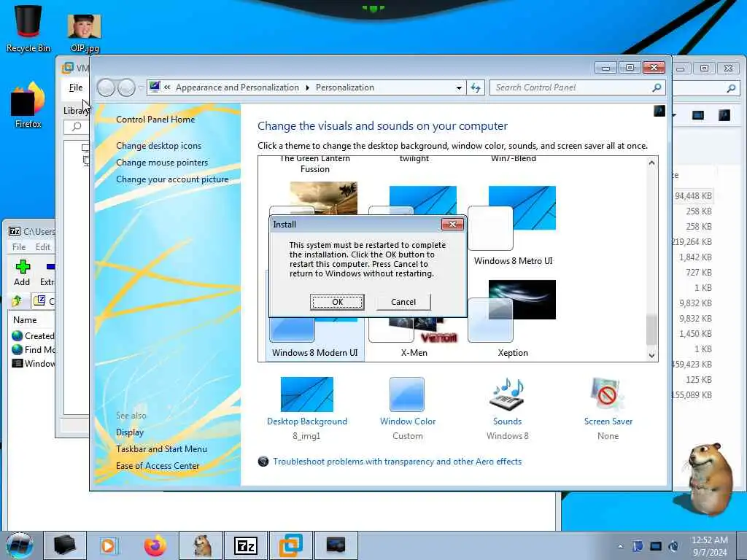This screenshot has width=747, height=560.
Task: Open Control Panel Home link
Action: [x=155, y=120]
